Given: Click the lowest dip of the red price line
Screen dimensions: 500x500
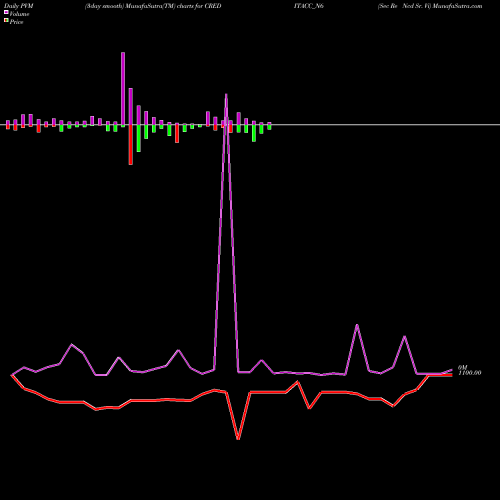Looking at the screenshot, I should click(x=238, y=439).
